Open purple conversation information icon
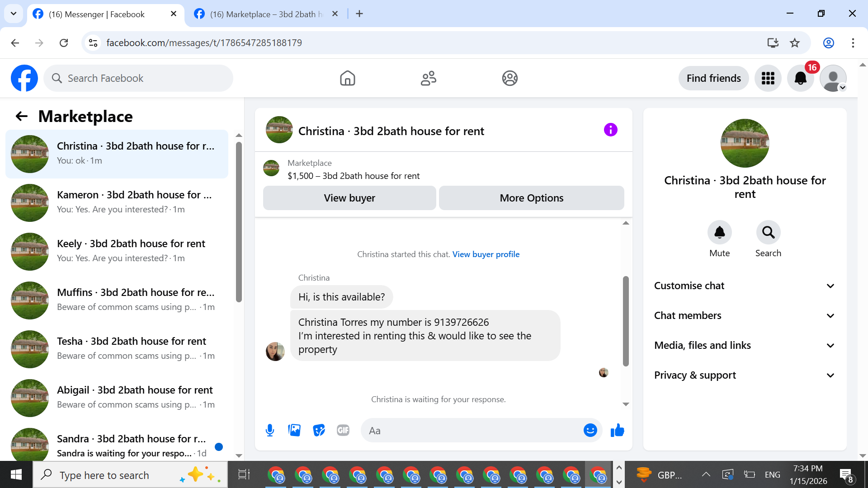 (610, 130)
